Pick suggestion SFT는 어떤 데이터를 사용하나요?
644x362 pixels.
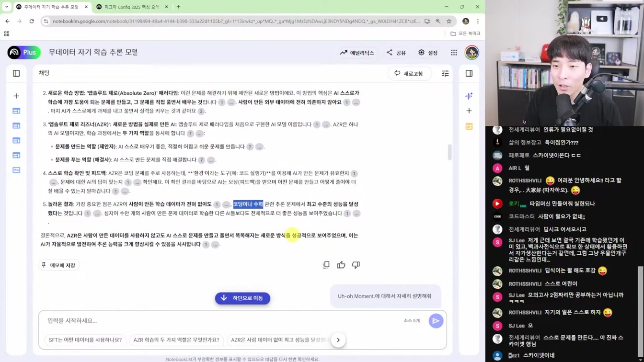click(85, 340)
